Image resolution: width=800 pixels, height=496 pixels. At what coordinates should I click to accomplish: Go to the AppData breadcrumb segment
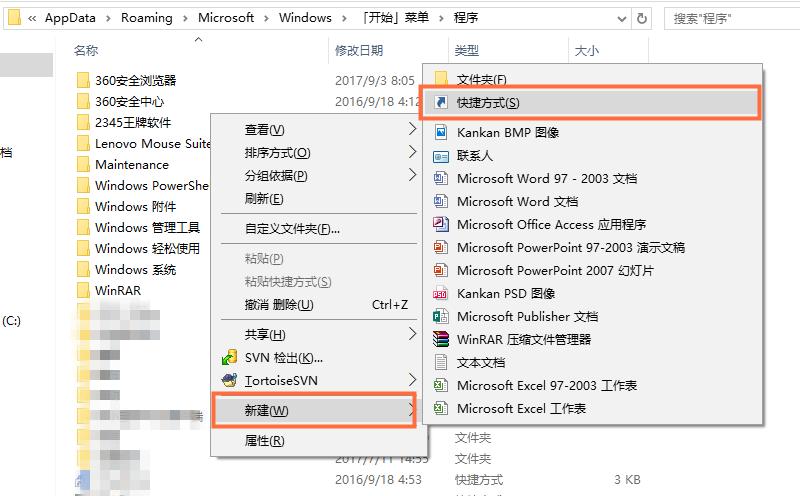coord(70,18)
